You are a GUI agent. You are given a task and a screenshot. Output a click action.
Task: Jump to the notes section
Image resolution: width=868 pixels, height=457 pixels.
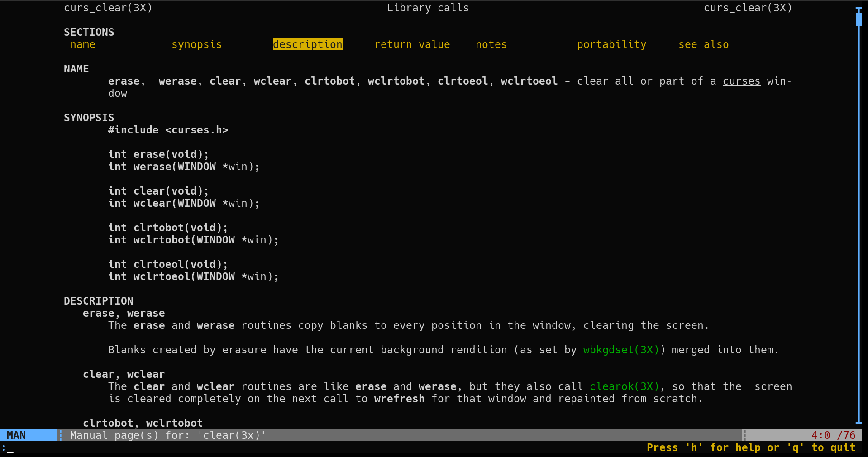[x=491, y=44]
